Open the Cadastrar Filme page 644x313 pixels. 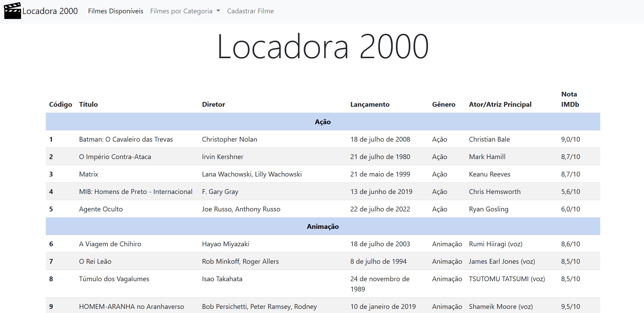(250, 11)
